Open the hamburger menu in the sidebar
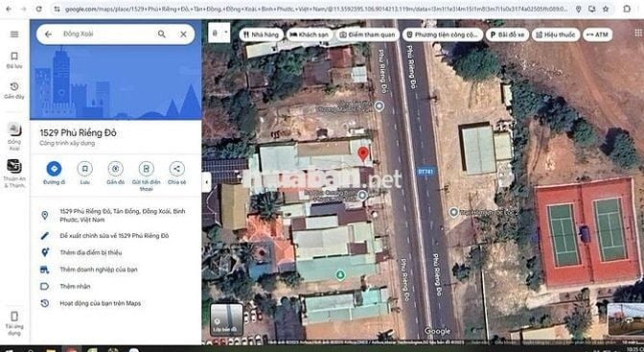Screen dimensions: 644x352 point(14,35)
